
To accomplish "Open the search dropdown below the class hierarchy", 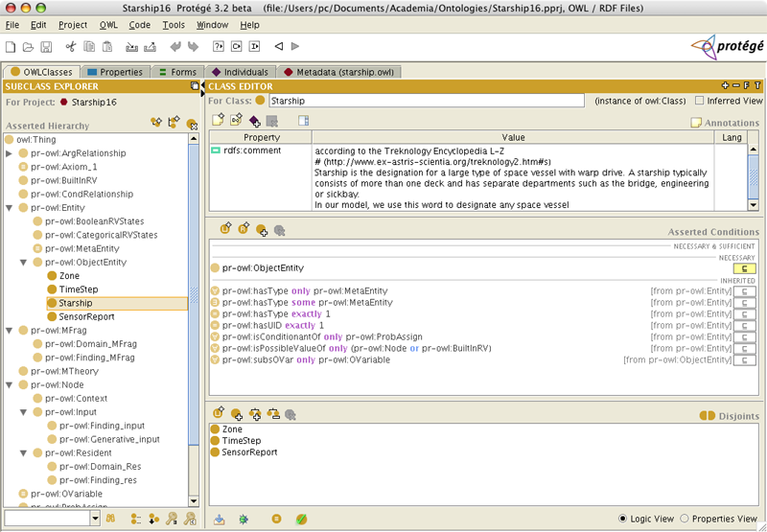I will pyautogui.click(x=94, y=519).
